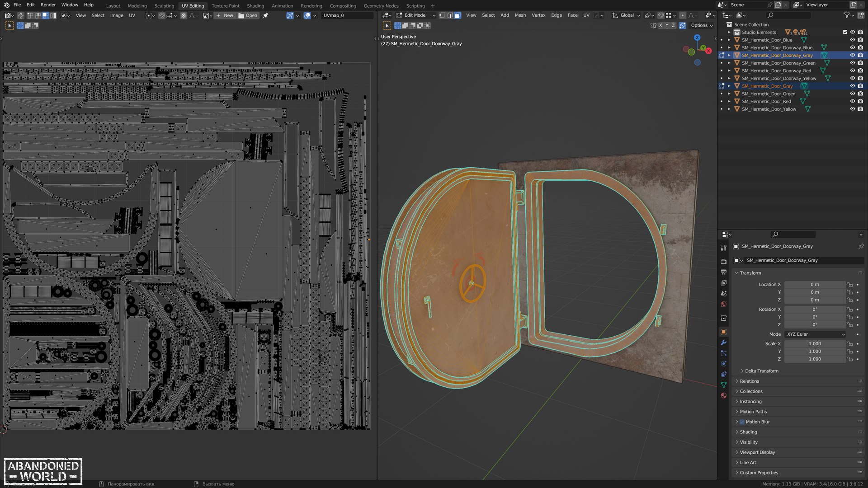Open the Object Data (green mesh) properties tab

[x=723, y=385]
